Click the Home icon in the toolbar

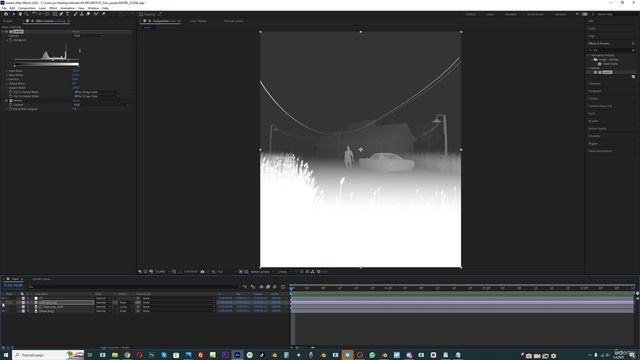pyautogui.click(x=6, y=14)
